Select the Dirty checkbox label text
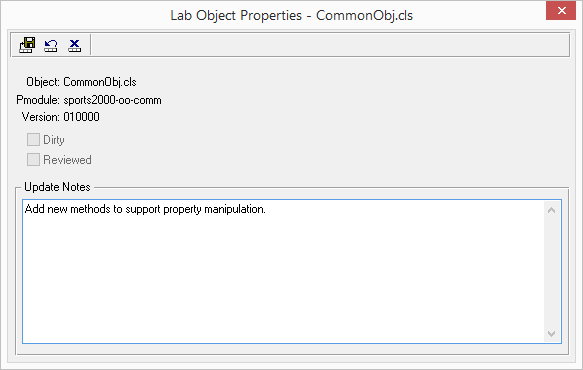The height and width of the screenshot is (370, 583). 54,140
